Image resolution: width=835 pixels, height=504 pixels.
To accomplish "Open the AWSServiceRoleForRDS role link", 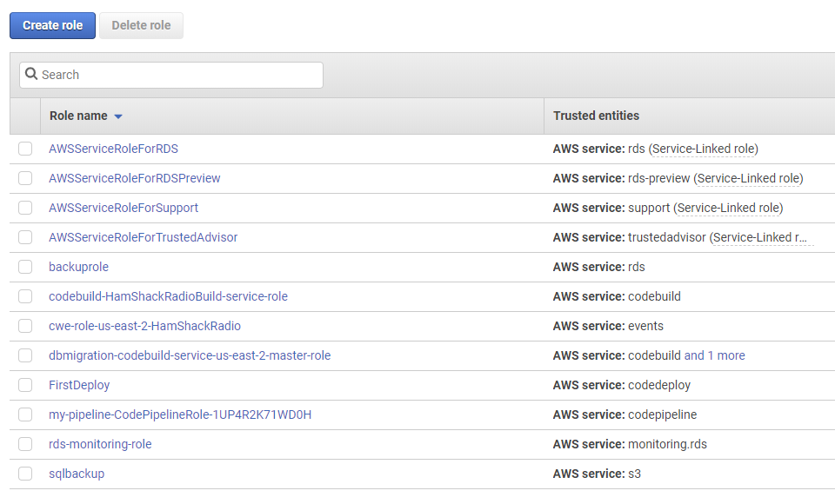I will 113,149.
